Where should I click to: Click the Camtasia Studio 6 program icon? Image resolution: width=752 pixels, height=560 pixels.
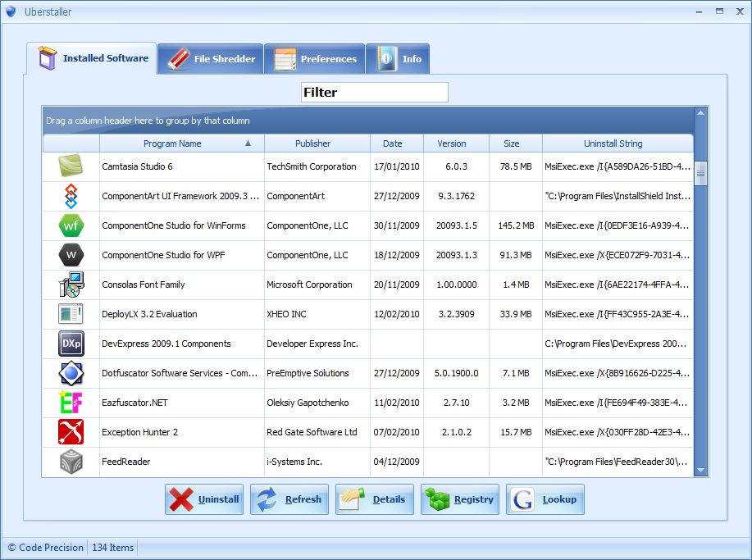pos(71,166)
